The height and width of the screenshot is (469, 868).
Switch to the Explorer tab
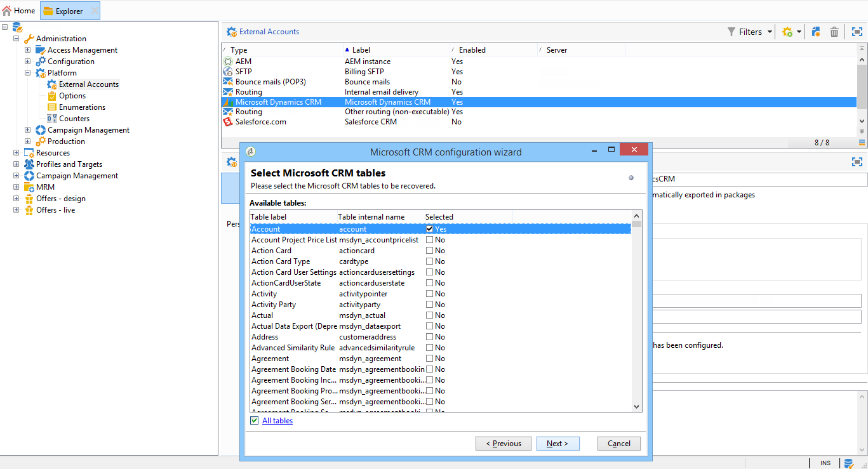point(70,11)
